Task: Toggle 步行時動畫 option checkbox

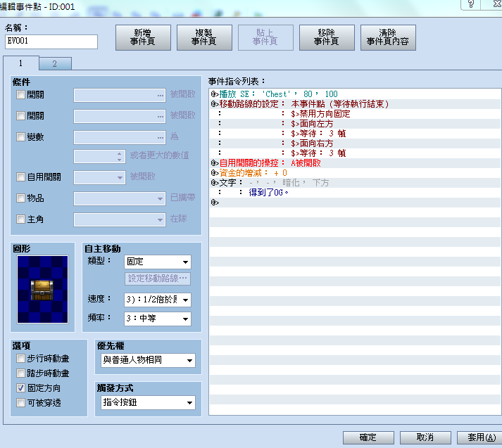Action: coord(20,359)
